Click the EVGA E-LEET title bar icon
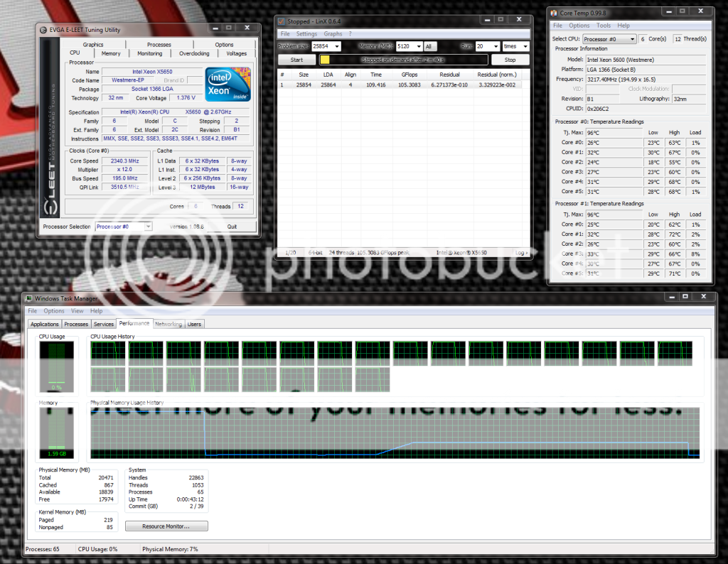The image size is (728, 564). coord(43,30)
